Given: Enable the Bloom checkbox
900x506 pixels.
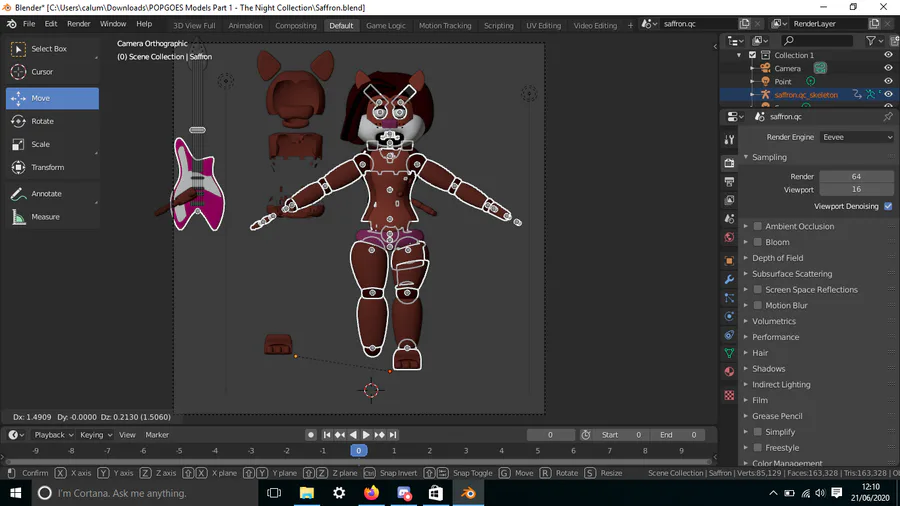Looking at the screenshot, I should (x=758, y=242).
